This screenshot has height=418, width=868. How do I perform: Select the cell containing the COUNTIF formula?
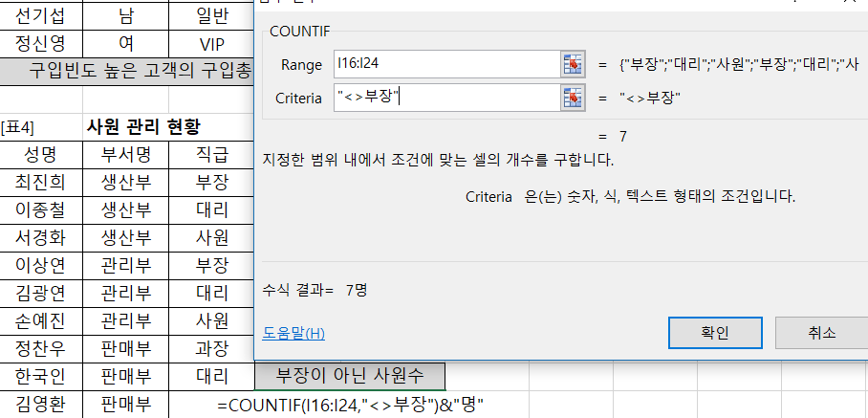click(x=351, y=404)
